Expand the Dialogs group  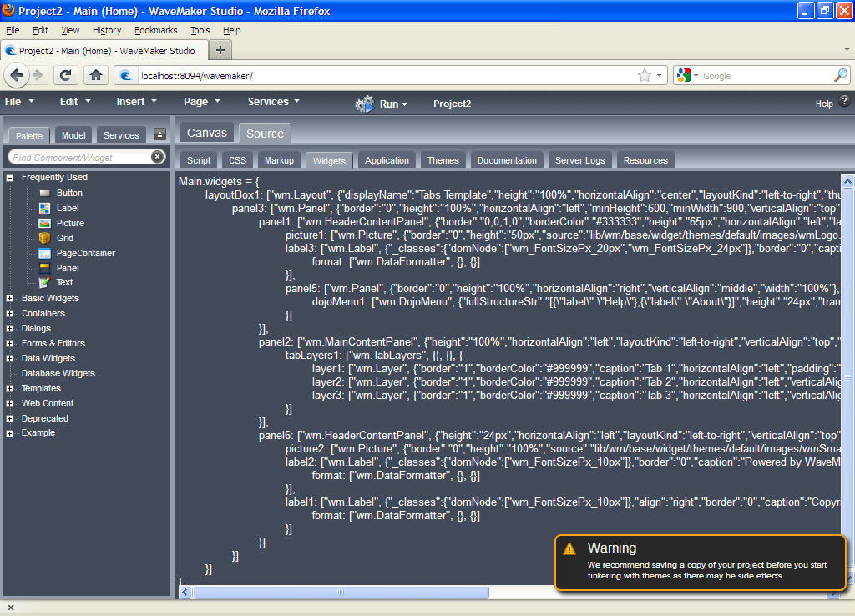coord(9,328)
